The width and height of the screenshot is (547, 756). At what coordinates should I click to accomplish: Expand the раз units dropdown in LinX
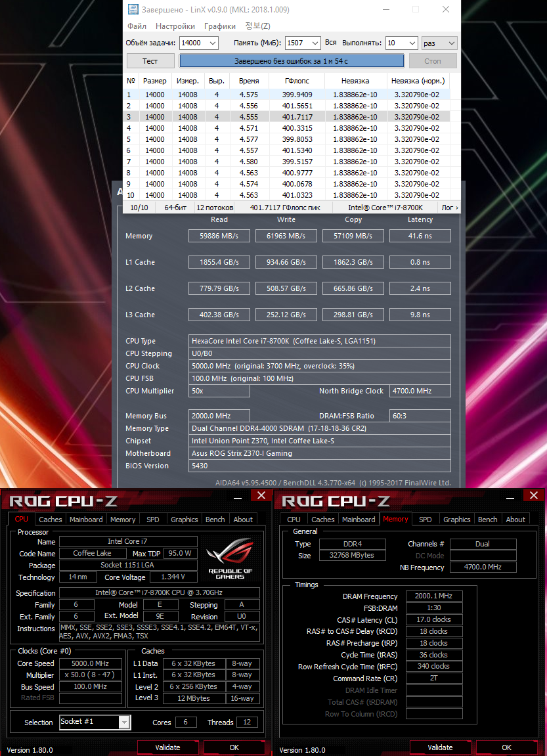coord(439,43)
